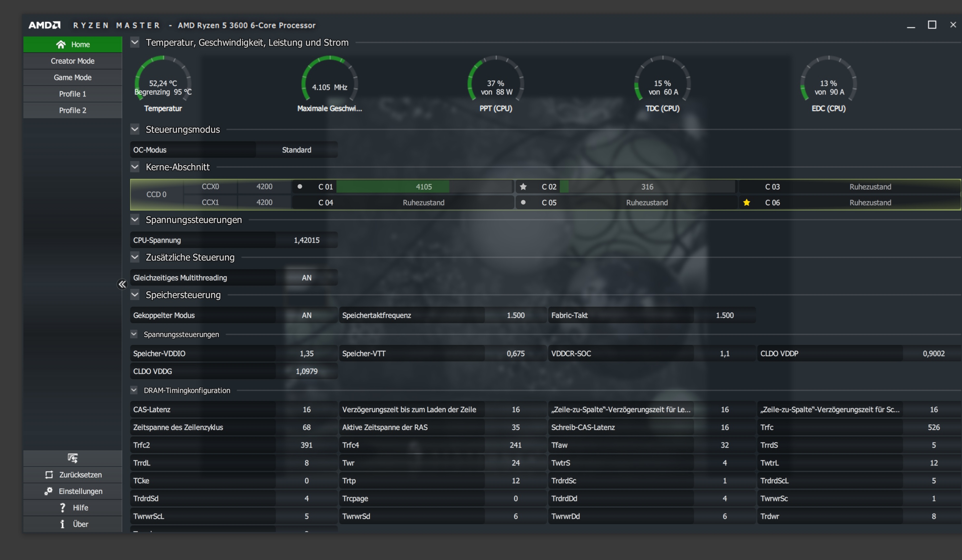Screen dimensions: 962x560
Task: Collapse the Temperatur, Geschwindigkeit section
Action: (135, 42)
